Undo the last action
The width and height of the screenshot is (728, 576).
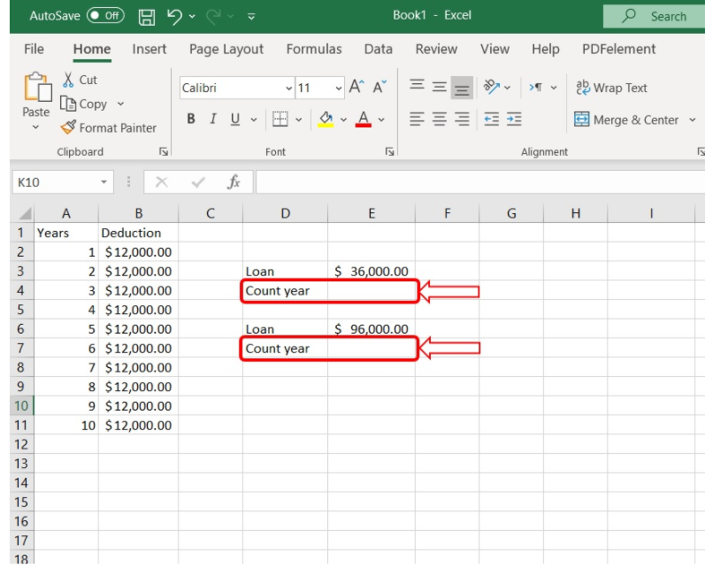pyautogui.click(x=174, y=16)
